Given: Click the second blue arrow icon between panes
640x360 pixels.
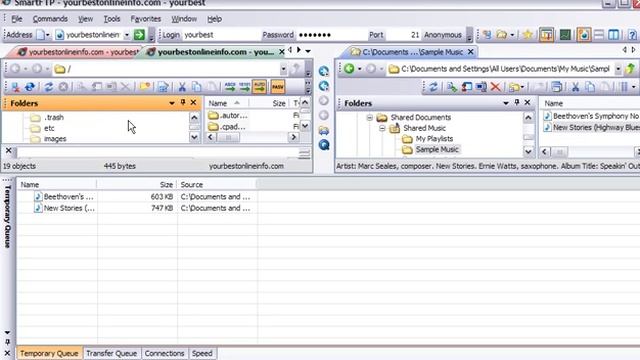Looking at the screenshot, I should (324, 86).
